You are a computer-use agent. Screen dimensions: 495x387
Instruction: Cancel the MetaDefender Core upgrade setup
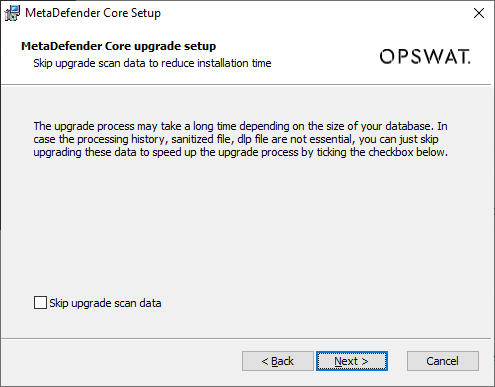click(443, 361)
